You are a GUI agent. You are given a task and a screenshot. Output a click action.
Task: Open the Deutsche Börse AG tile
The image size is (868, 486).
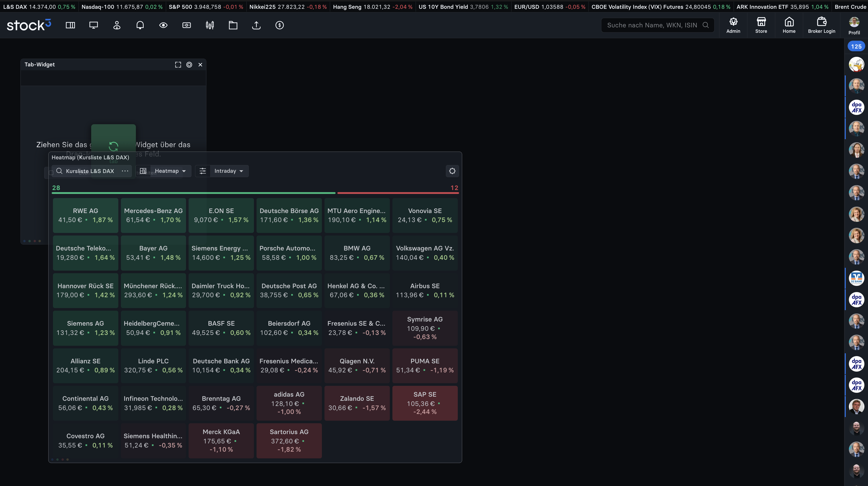[289, 215]
